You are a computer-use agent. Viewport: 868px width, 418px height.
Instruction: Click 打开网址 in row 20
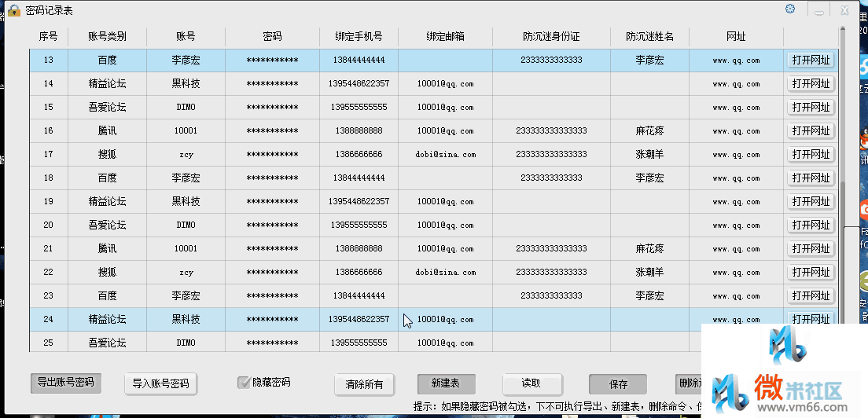point(811,225)
